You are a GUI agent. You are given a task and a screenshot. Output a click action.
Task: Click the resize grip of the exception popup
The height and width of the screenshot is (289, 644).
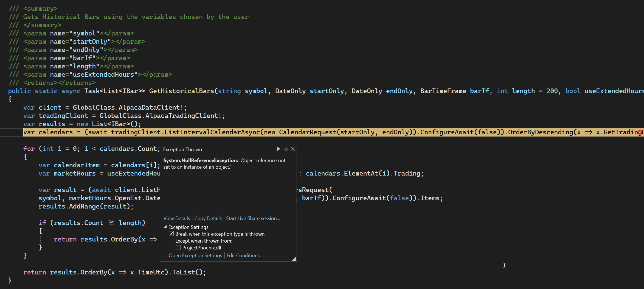(294, 259)
